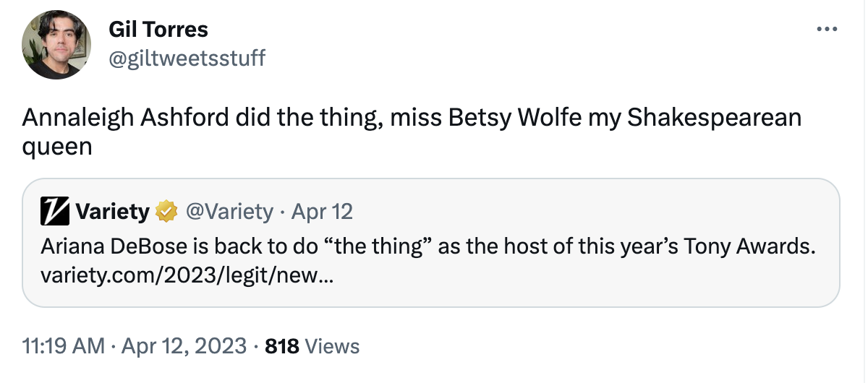Click the 818 Views count
This screenshot has width=868, height=383.
[x=282, y=346]
